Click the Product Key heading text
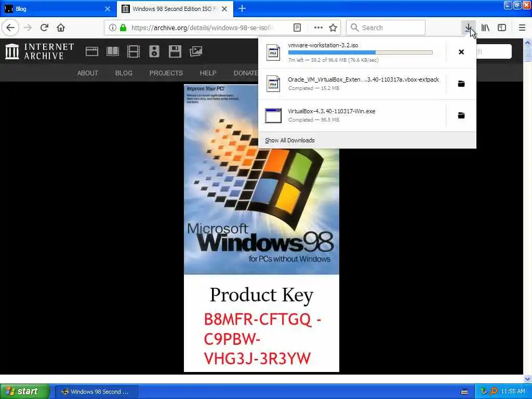 click(x=261, y=295)
